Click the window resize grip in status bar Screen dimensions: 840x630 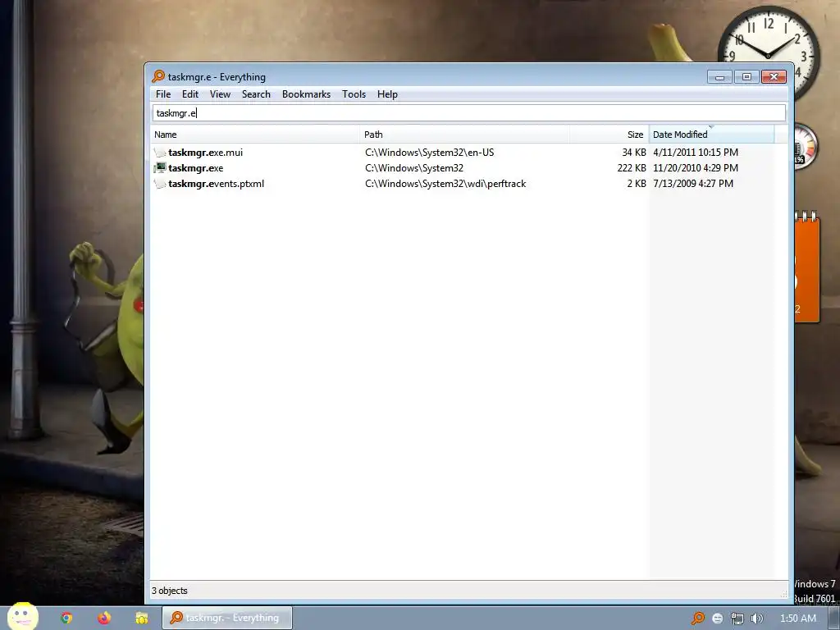(x=783, y=594)
